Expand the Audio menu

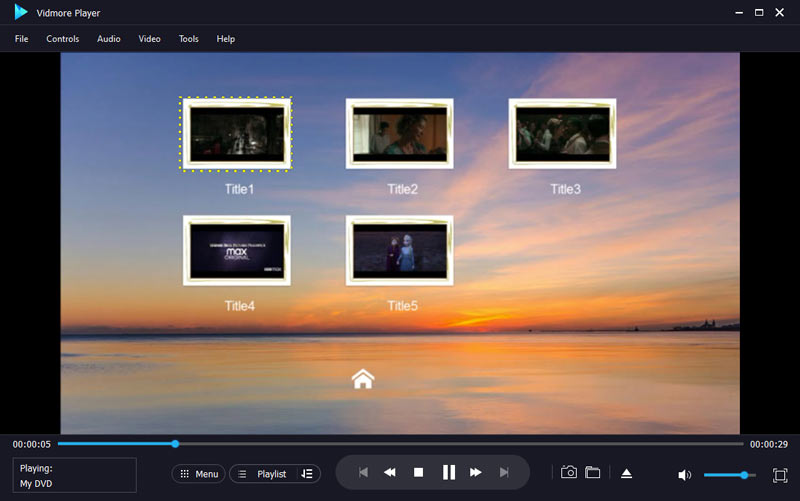[x=109, y=39]
